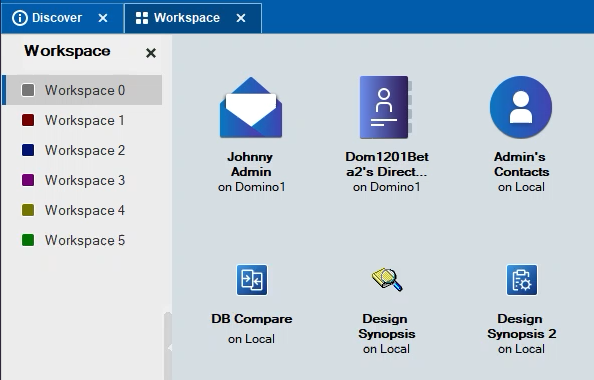
Task: Click the navy Workspace 2 color swatch
Action: tap(28, 150)
